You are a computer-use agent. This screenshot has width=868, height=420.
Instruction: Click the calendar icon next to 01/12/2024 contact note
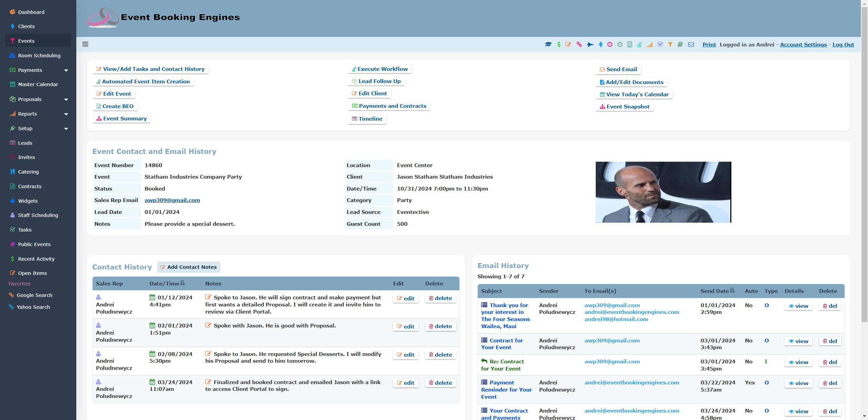pyautogui.click(x=153, y=297)
